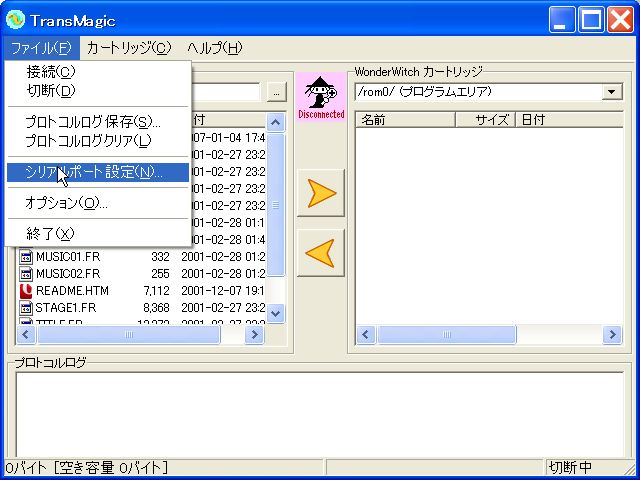640x480 pixels.
Task: Click local file list scroll down arrow
Action: [x=276, y=313]
